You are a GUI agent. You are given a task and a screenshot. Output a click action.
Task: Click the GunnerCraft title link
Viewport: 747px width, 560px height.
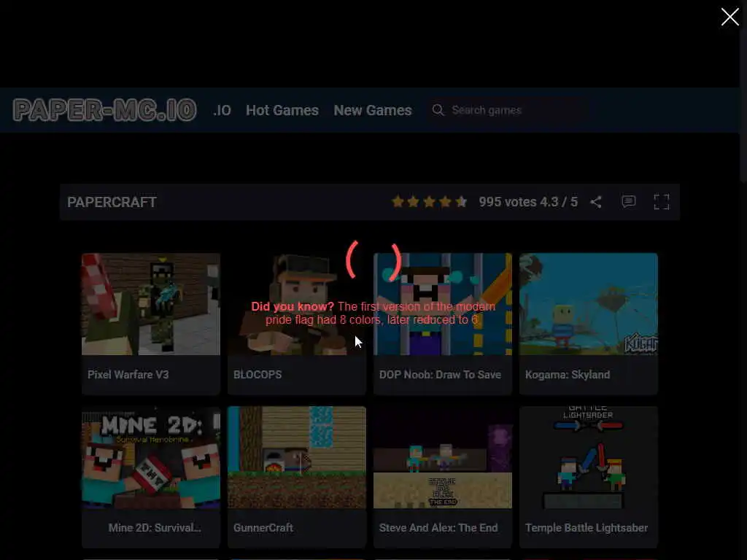click(263, 528)
